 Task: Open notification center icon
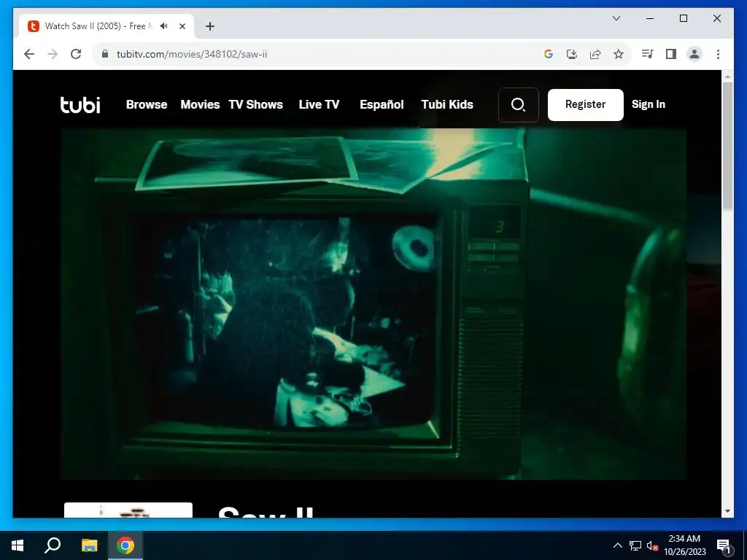pyautogui.click(x=724, y=545)
